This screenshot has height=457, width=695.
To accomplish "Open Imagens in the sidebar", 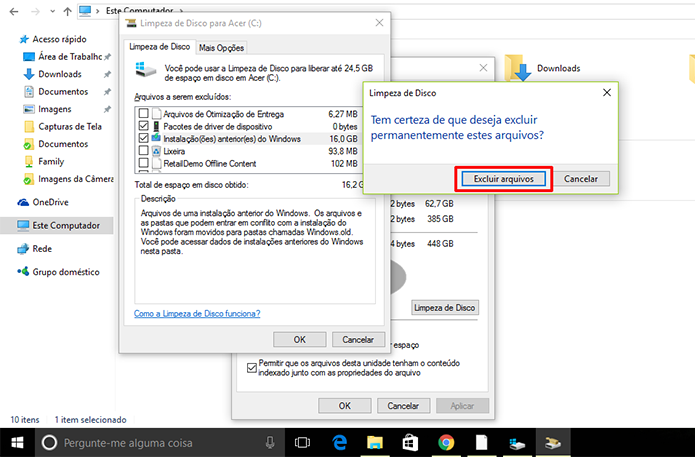I will [x=55, y=109].
